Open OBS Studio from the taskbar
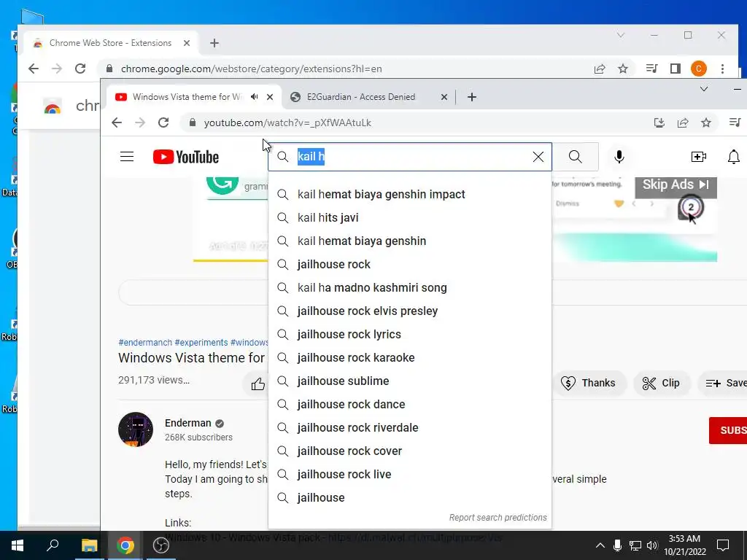 (161, 545)
